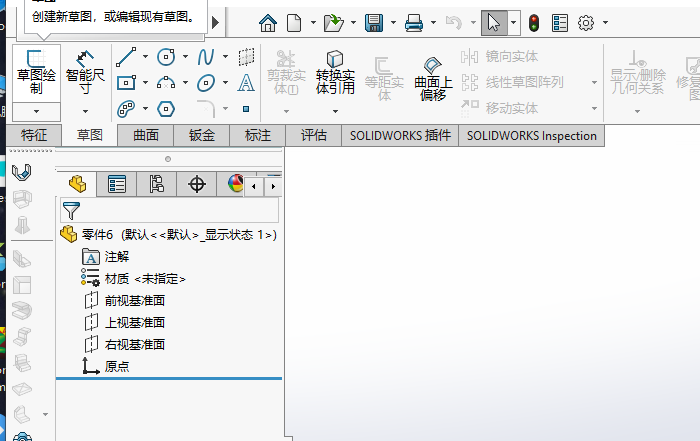This screenshot has height=441, width=700.
Task: Open the Options gear dropdown arrow
Action: tap(606, 22)
